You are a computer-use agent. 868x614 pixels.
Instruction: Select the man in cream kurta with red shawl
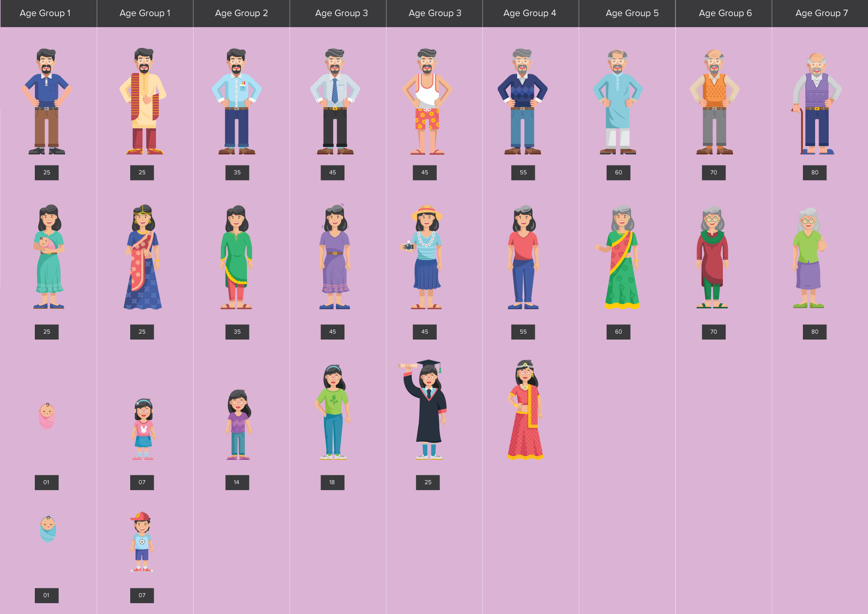point(143,101)
